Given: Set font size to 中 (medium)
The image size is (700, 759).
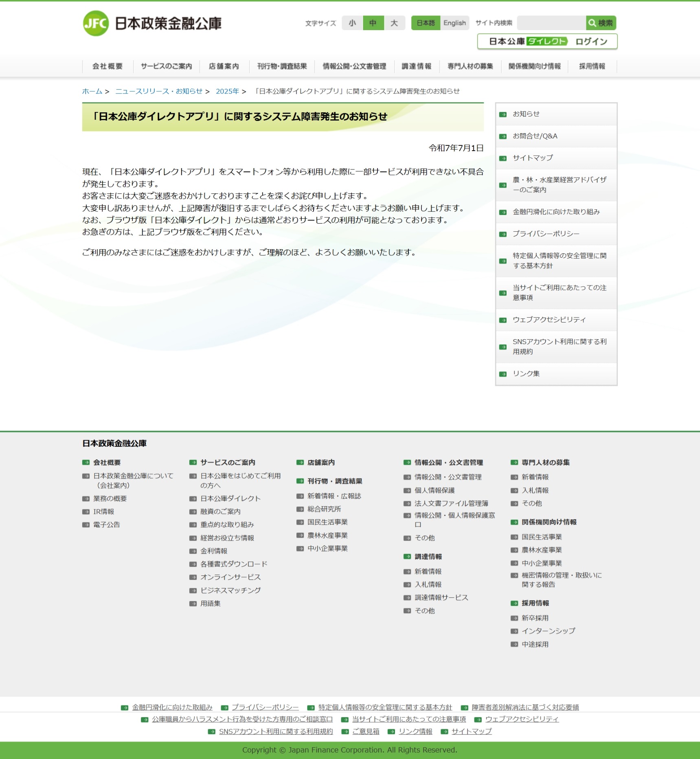Looking at the screenshot, I should pyautogui.click(x=373, y=23).
